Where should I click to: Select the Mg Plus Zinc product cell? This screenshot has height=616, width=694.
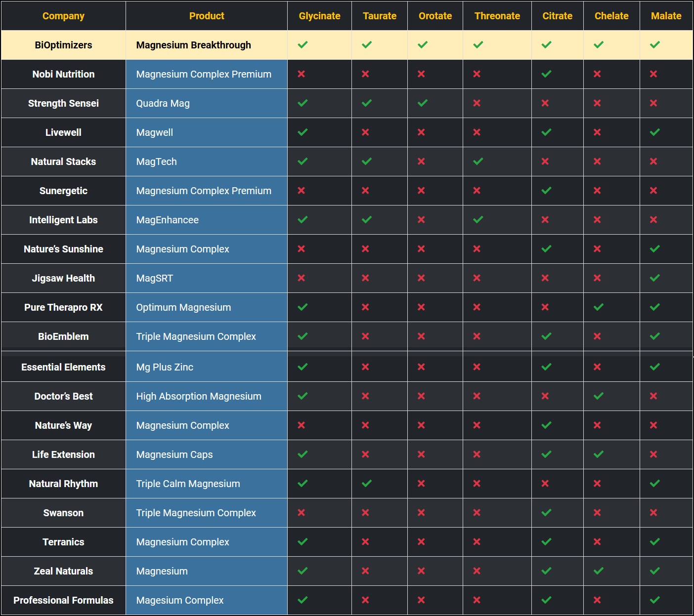pyautogui.click(x=207, y=367)
